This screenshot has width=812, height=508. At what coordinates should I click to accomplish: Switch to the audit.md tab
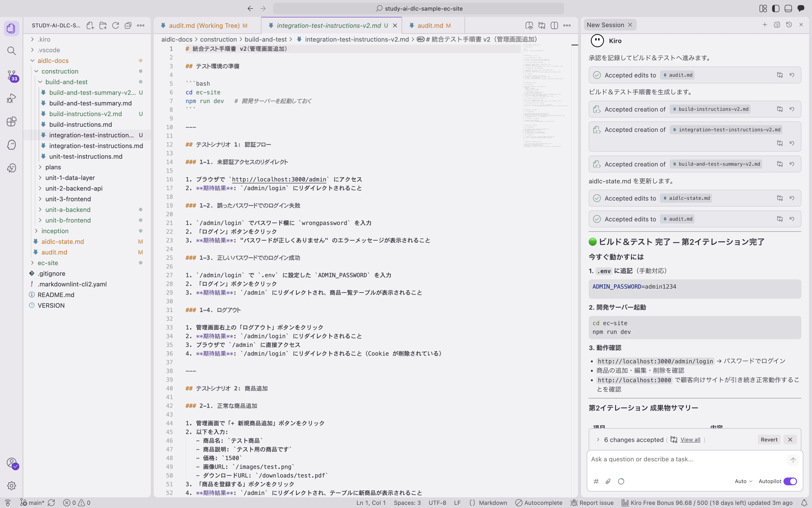coord(434,26)
